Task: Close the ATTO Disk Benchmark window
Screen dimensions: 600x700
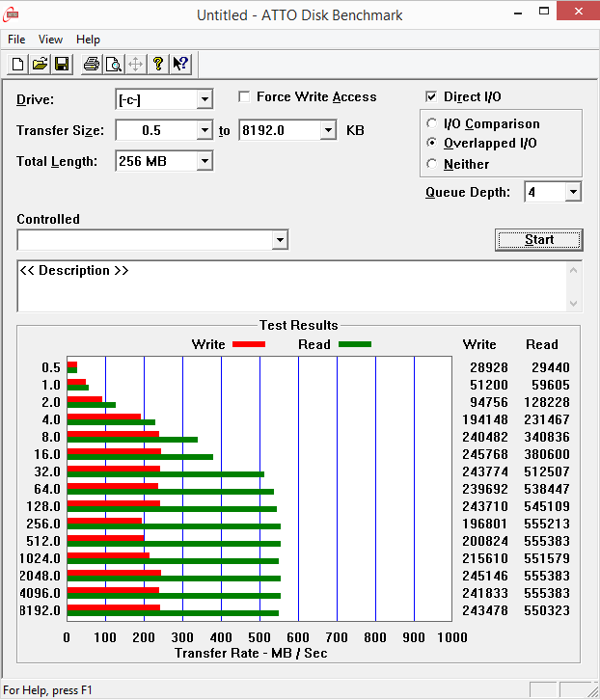Action: click(x=578, y=12)
